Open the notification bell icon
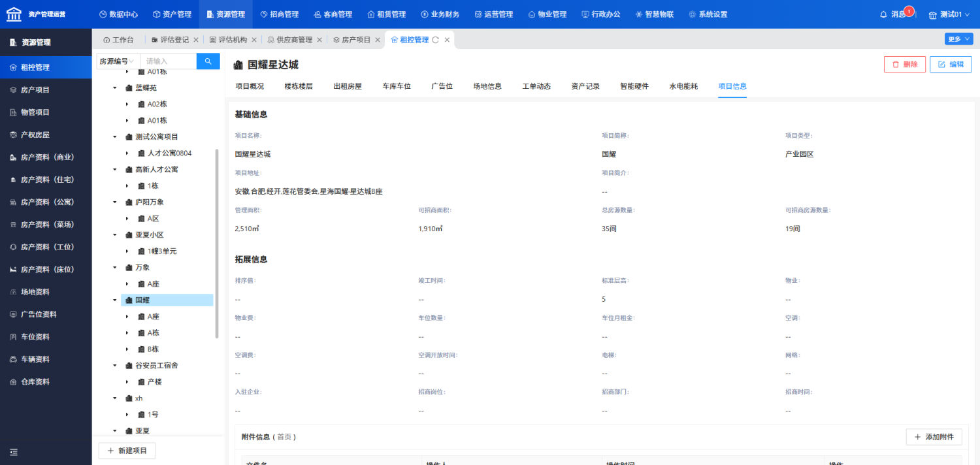Viewport: 980px width, 465px height. [883, 14]
